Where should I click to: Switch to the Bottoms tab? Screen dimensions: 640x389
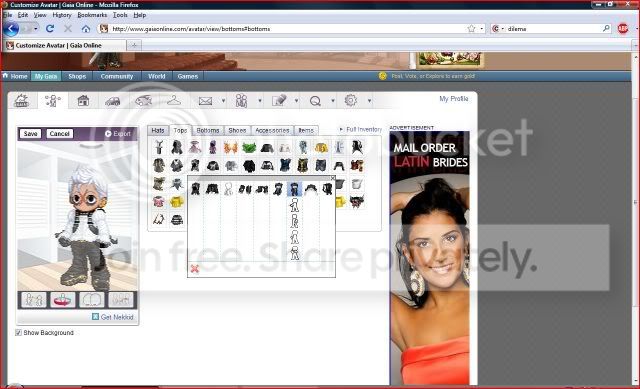point(208,131)
